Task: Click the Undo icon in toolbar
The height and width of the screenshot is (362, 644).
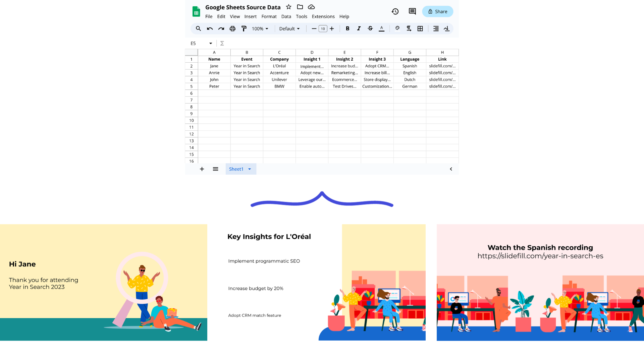Action: click(210, 28)
